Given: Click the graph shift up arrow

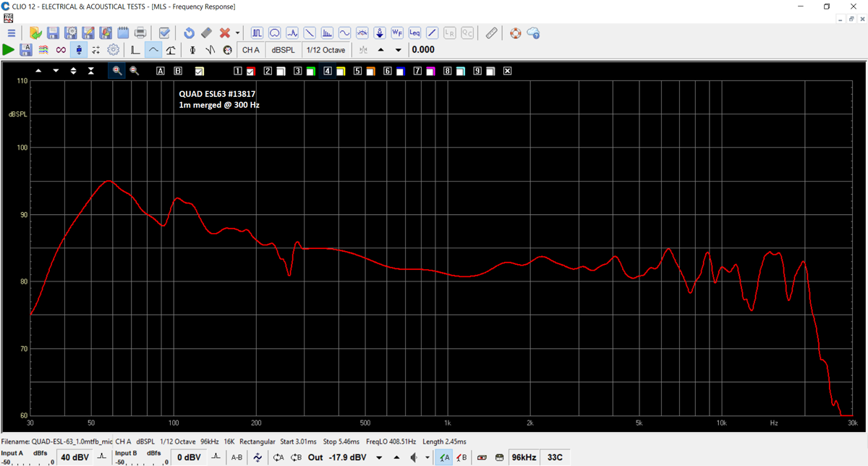Looking at the screenshot, I should [38, 71].
